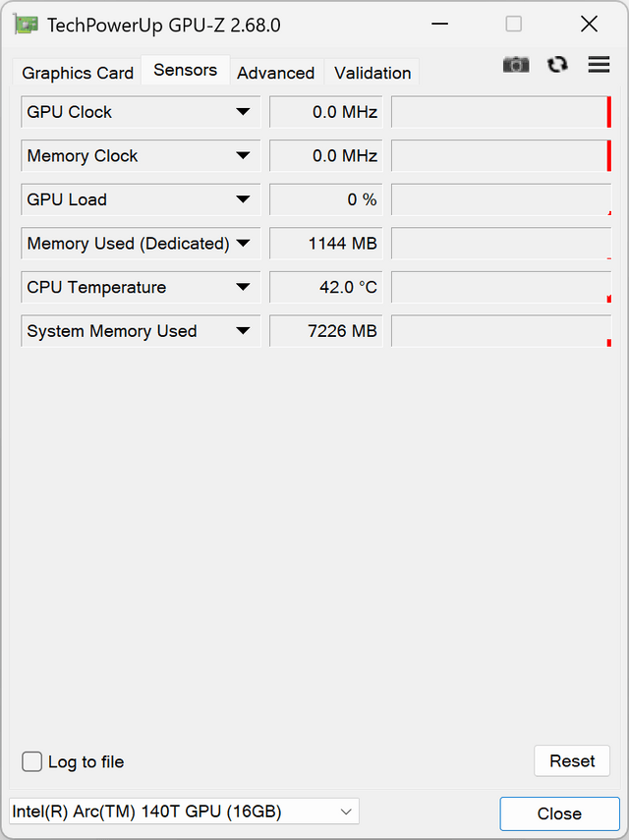Expand the CPU Temperature sensor dropdown

tap(243, 287)
